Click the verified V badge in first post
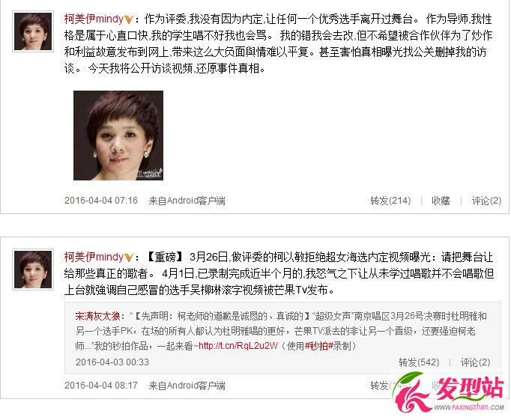 (129, 20)
